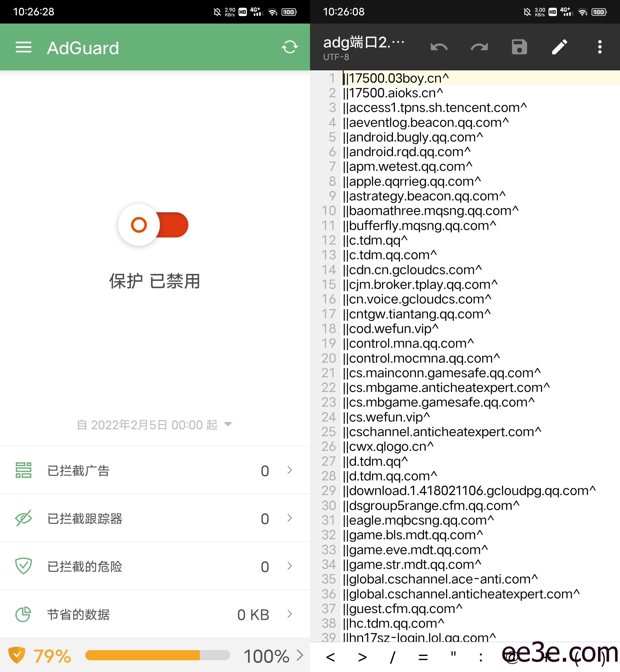The height and width of the screenshot is (672, 620).
Task: Save the file with floppy disk icon
Action: pyautogui.click(x=519, y=47)
